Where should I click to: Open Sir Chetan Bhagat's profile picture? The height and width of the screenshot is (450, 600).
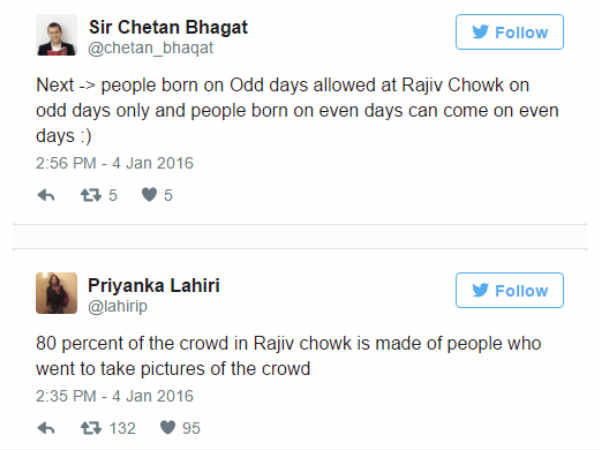[57, 35]
